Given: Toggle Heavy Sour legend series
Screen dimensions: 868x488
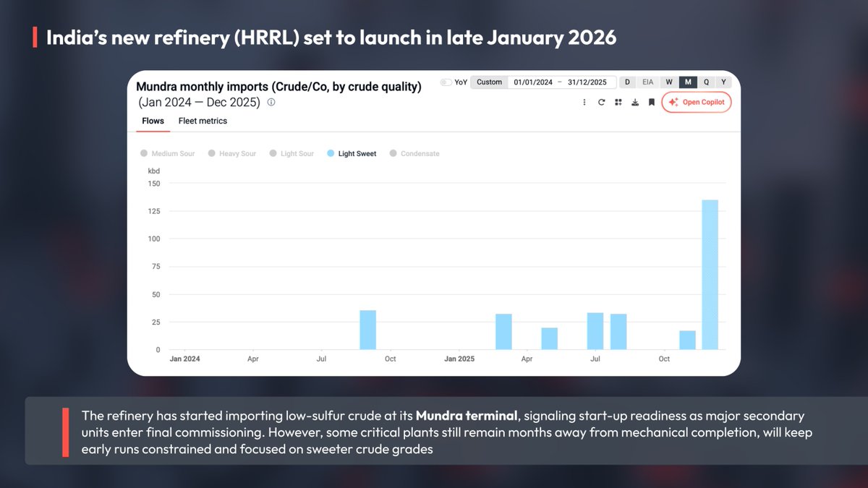Looking at the screenshot, I should pyautogui.click(x=231, y=153).
